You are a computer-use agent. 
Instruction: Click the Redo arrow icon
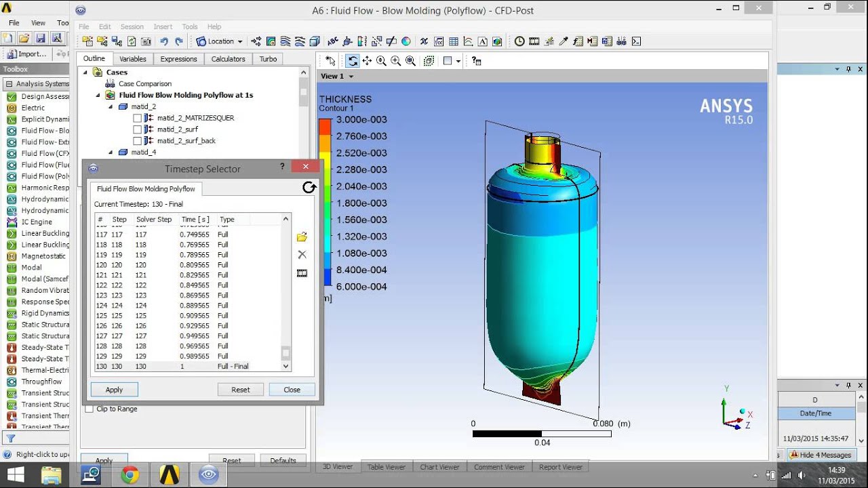178,41
